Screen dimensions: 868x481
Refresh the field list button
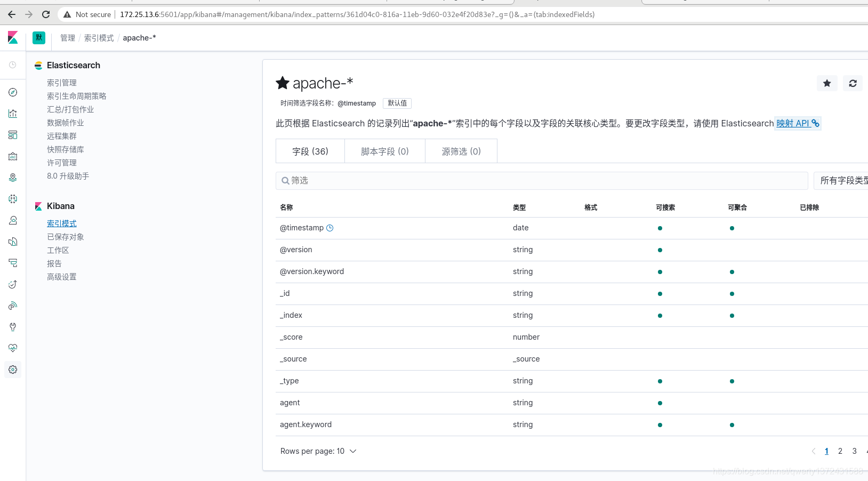click(853, 83)
